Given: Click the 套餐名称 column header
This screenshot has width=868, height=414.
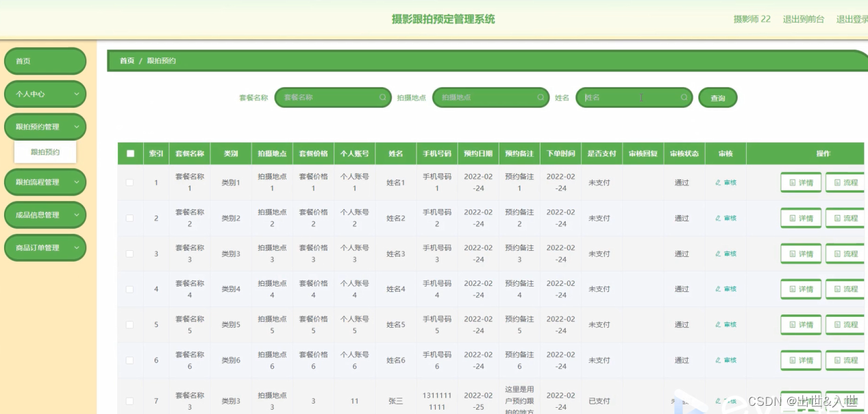Looking at the screenshot, I should click(x=190, y=154).
